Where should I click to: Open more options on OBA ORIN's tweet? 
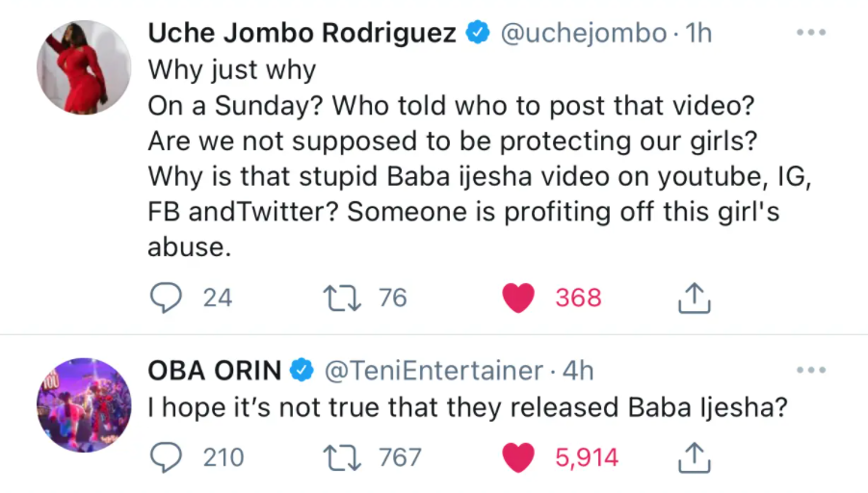coord(811,370)
